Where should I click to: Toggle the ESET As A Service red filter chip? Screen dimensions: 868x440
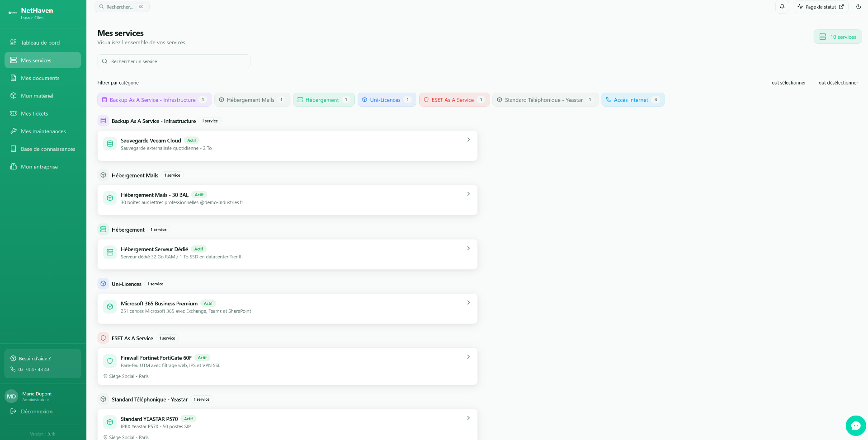pos(454,100)
